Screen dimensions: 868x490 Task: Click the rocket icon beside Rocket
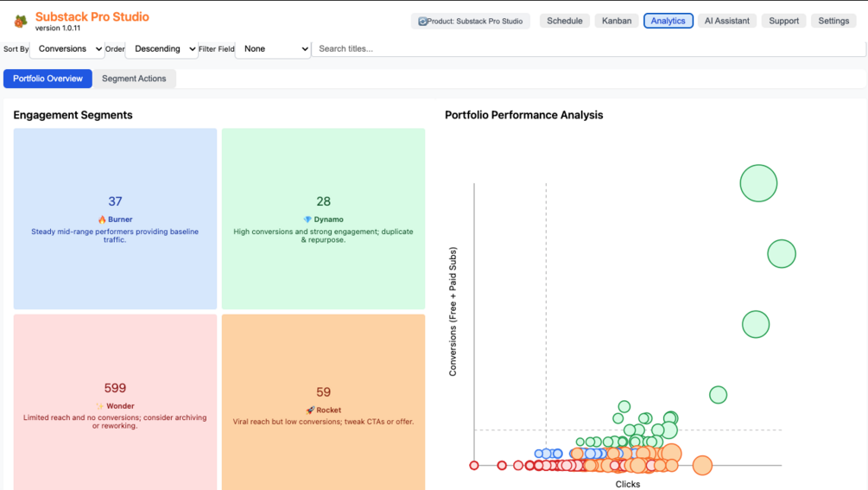click(x=310, y=410)
